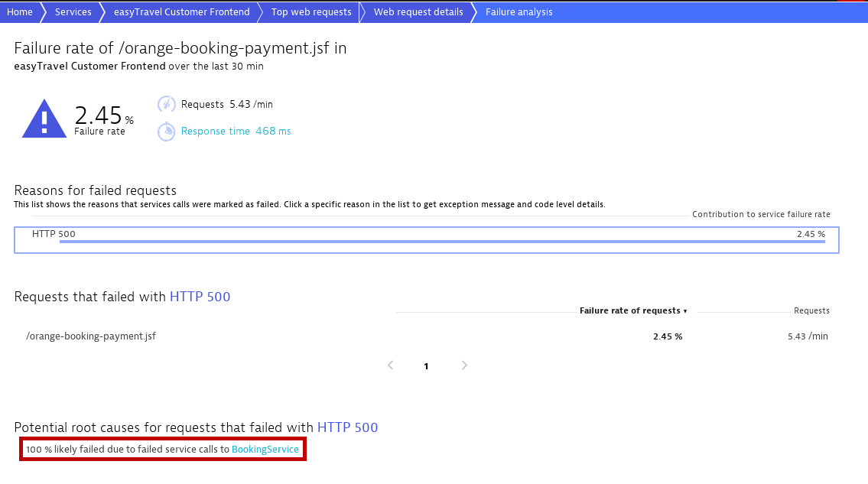Go to next page arrow
This screenshot has height=484, width=868.
464,365
